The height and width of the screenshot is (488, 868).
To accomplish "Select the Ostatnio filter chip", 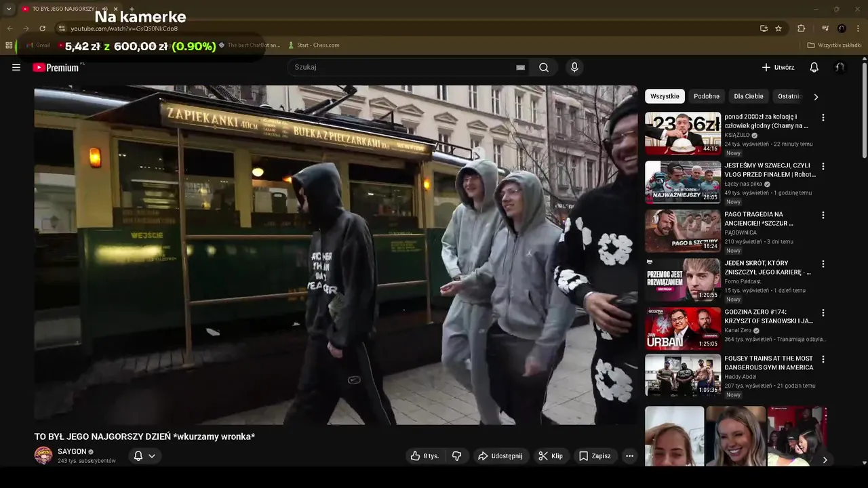I will pos(789,96).
